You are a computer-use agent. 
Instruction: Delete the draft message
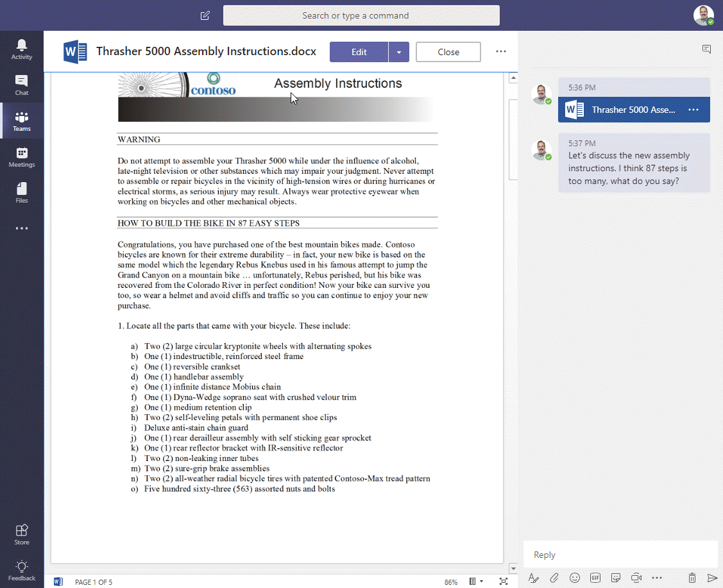pos(692,578)
